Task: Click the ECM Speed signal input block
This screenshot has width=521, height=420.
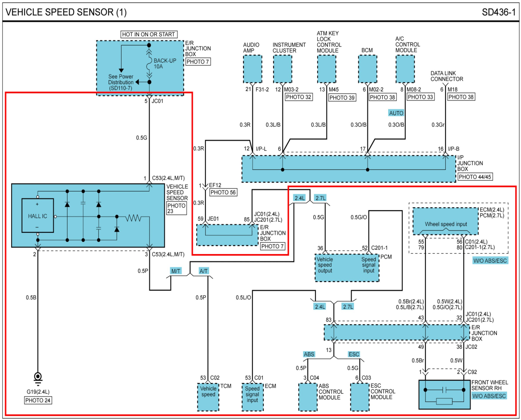Action: 252,397
